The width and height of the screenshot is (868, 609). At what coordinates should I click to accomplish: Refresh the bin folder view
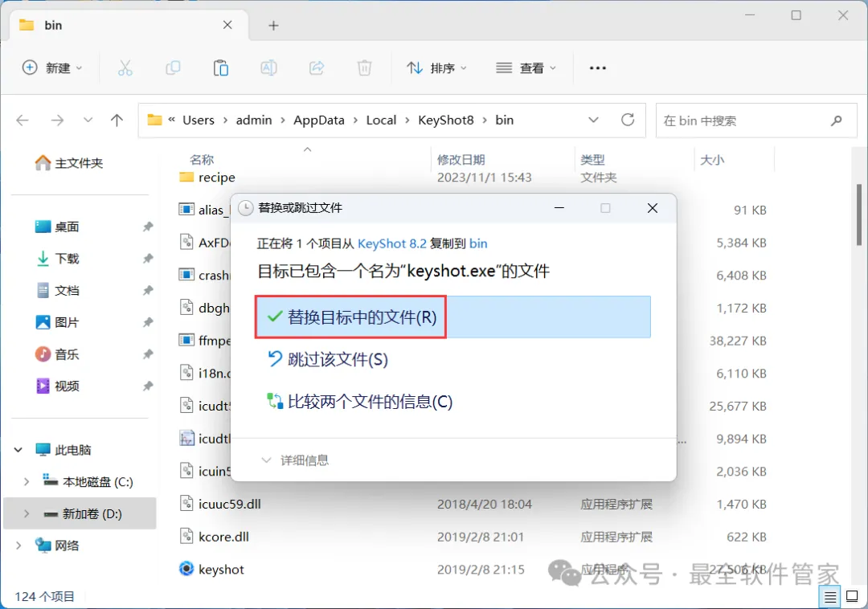tap(628, 120)
